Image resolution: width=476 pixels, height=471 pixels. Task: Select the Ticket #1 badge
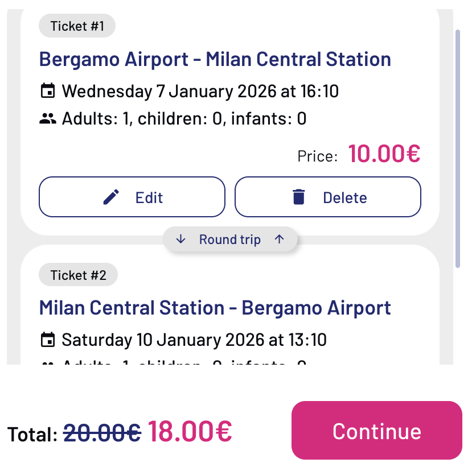point(77,26)
